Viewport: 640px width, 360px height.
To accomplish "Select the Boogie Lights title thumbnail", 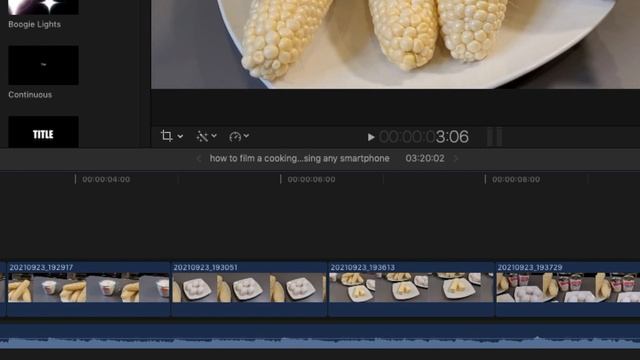I will [43, 7].
